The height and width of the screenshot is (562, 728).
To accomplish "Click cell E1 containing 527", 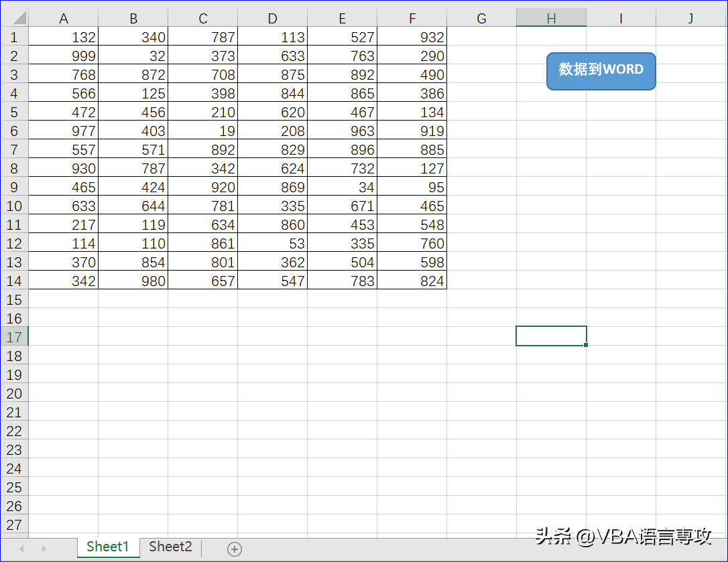I will click(342, 37).
